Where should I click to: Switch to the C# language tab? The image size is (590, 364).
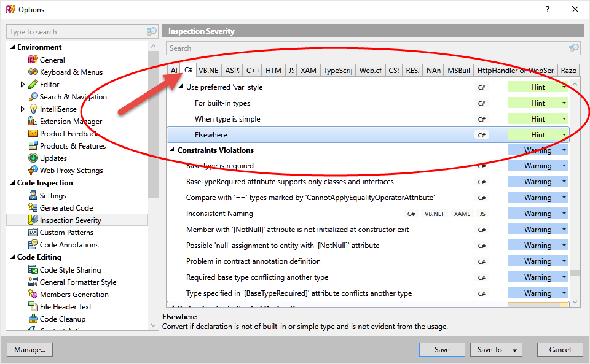[188, 69]
